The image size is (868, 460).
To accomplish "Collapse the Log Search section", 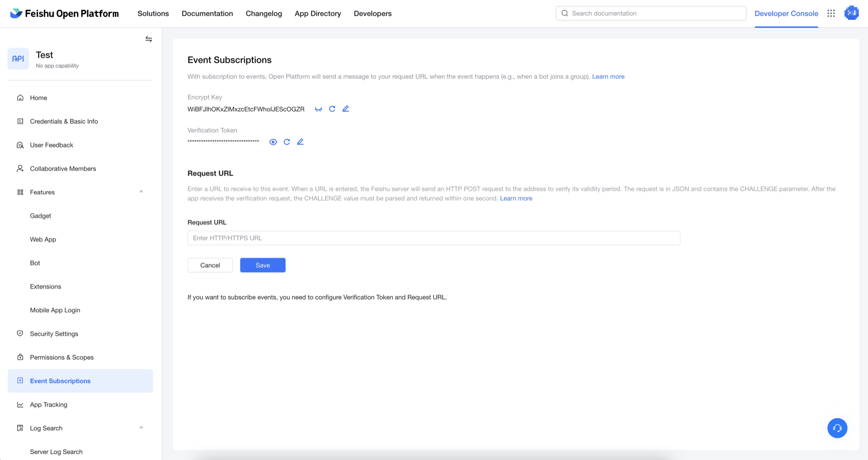I will (141, 427).
